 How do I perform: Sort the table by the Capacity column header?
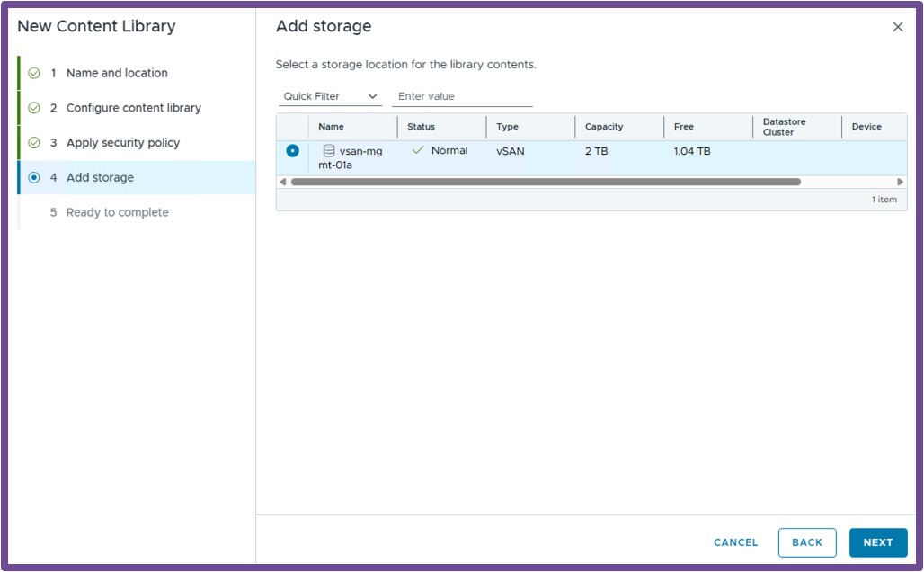point(603,126)
